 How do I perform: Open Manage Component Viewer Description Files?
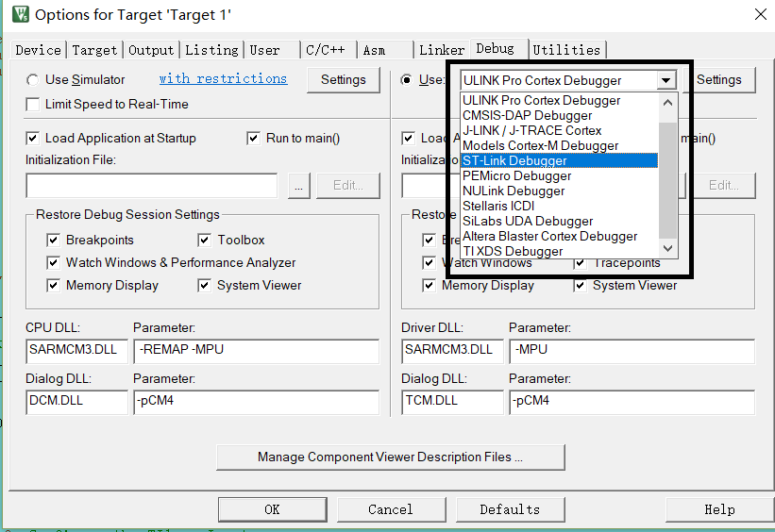point(391,457)
